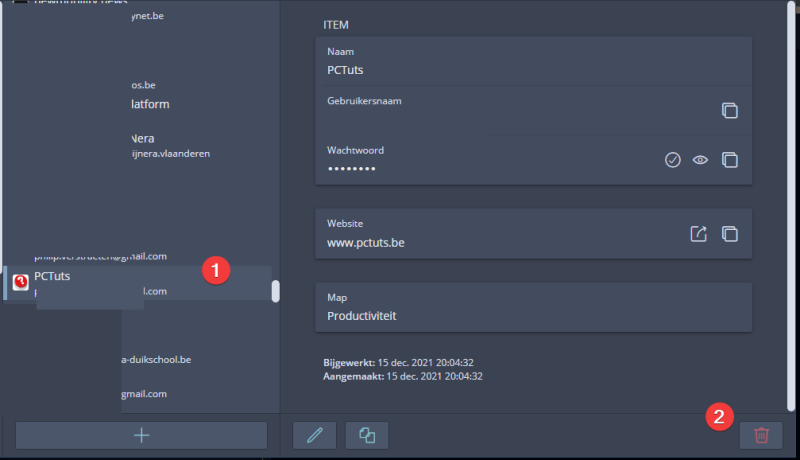Copy the Website URL
Viewport: 800px width, 460px height.
point(730,234)
